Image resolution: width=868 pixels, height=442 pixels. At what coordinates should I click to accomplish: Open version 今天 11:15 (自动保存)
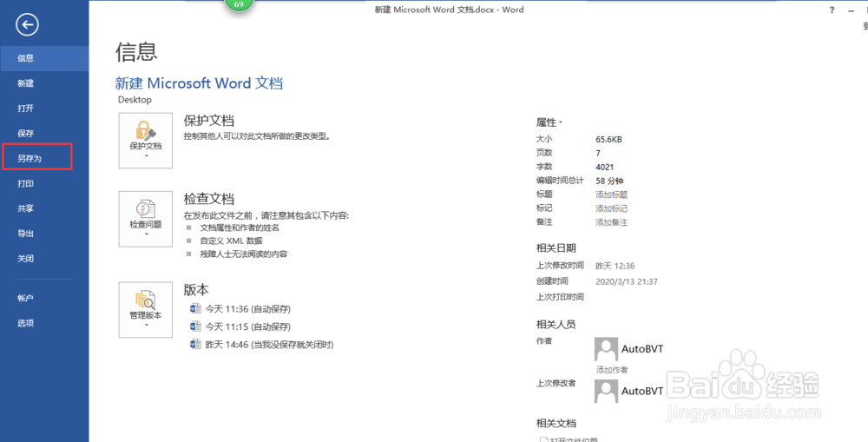(x=248, y=327)
